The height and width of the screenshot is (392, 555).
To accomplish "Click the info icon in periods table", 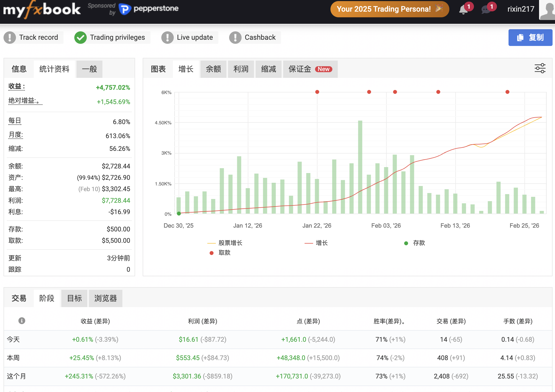I will coord(22,321).
